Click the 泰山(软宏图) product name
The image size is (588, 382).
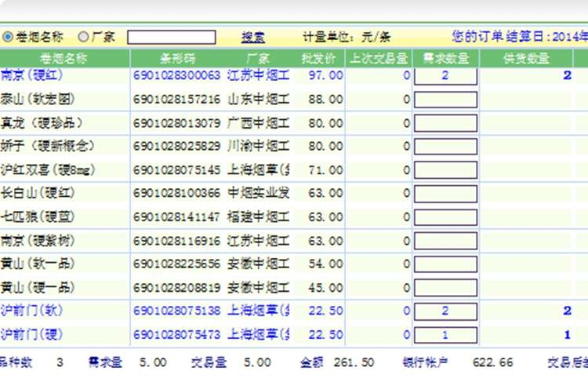[x=38, y=99]
